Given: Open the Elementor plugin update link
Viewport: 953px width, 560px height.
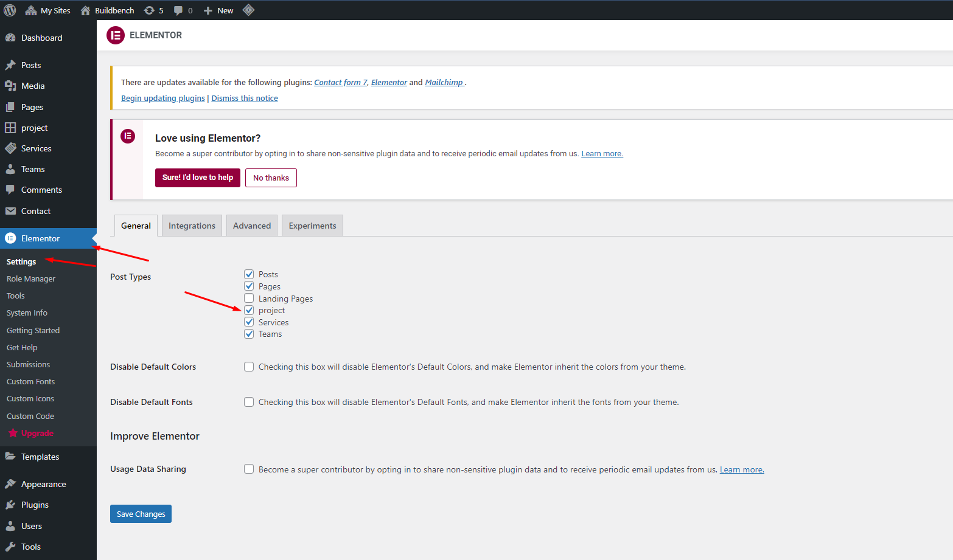Looking at the screenshot, I should tap(389, 82).
